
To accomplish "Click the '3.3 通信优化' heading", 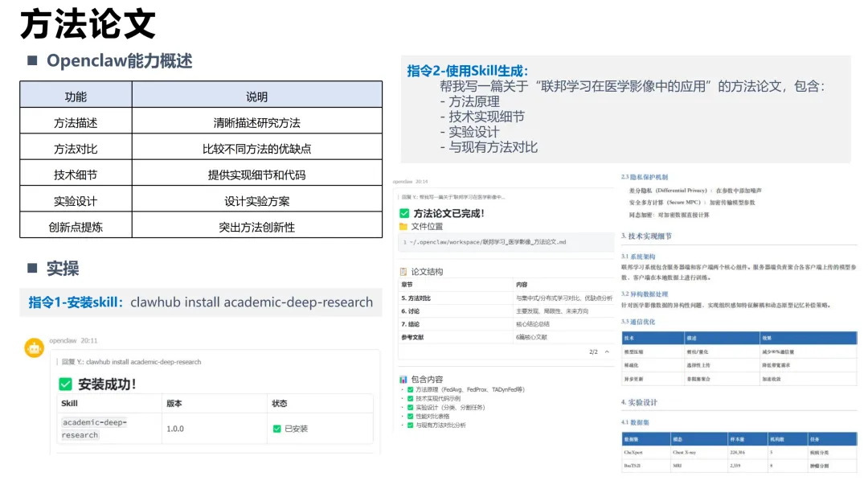I will pos(638,322).
